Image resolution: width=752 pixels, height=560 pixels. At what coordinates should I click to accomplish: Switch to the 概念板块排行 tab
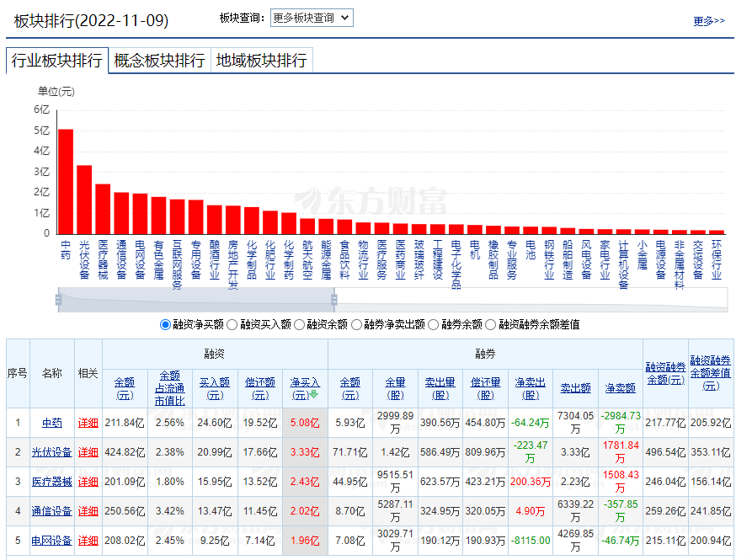point(159,61)
